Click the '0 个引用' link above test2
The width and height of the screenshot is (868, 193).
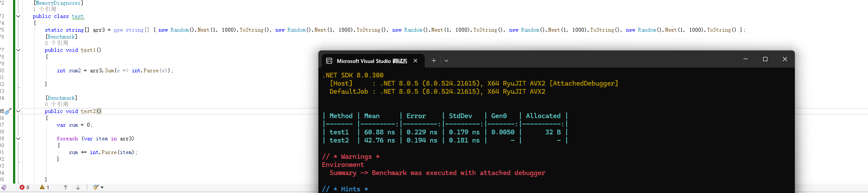point(56,104)
